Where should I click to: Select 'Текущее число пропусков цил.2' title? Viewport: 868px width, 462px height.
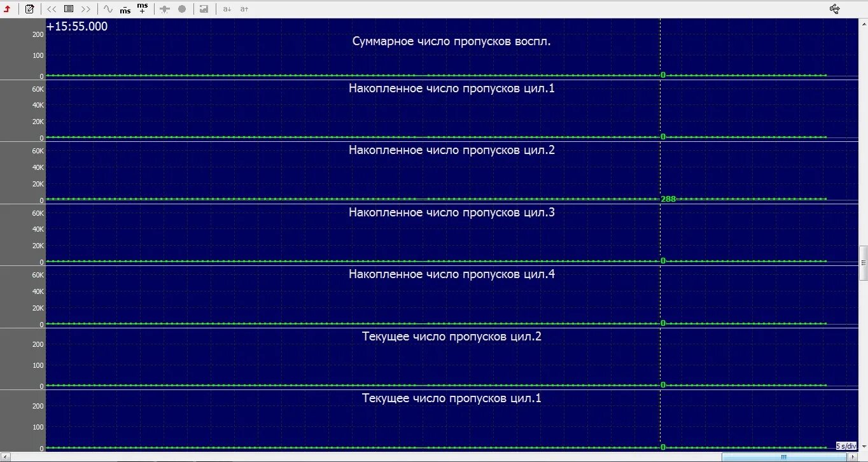tap(452, 337)
